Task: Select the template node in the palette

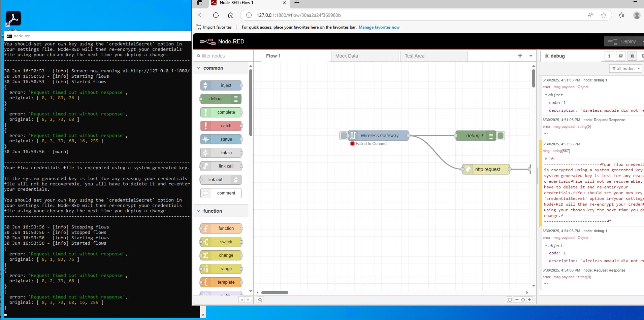Action: pyautogui.click(x=221, y=282)
